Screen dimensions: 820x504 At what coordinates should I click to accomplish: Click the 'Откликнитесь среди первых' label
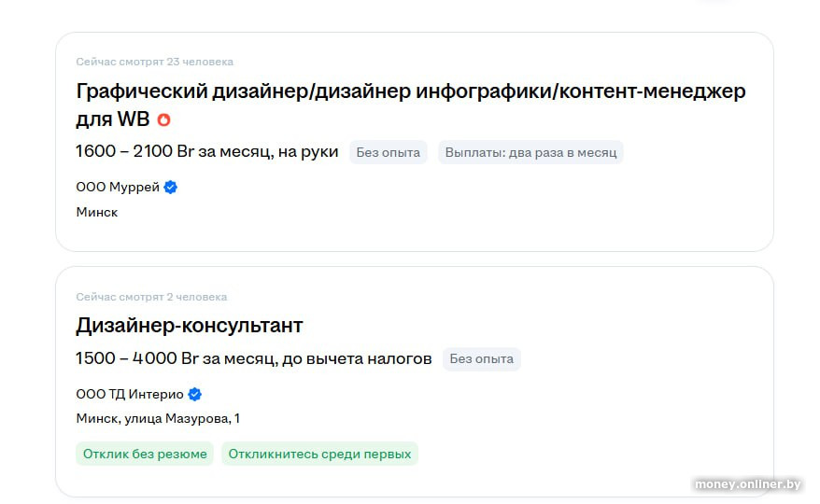tap(319, 454)
